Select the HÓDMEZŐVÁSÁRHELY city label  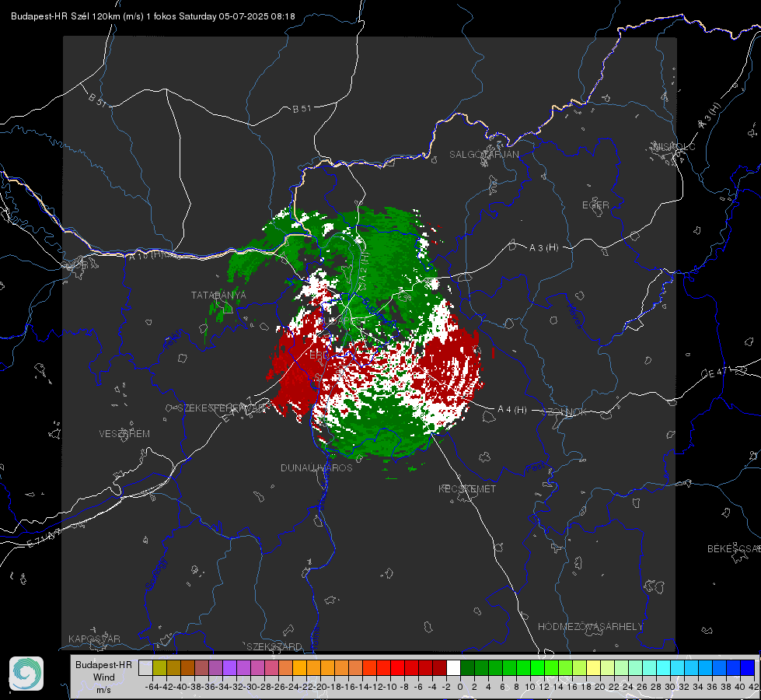click(x=590, y=627)
